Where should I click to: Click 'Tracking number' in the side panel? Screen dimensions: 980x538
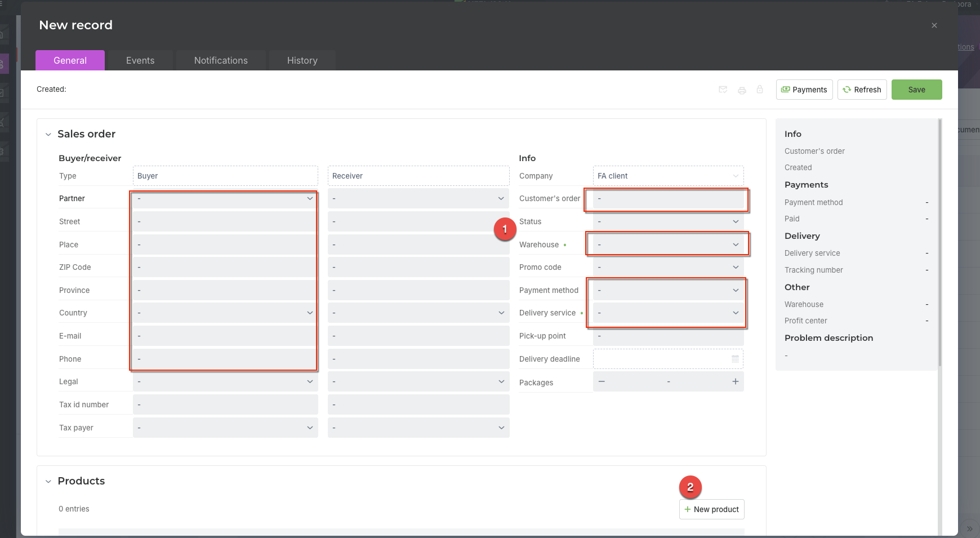pyautogui.click(x=813, y=270)
